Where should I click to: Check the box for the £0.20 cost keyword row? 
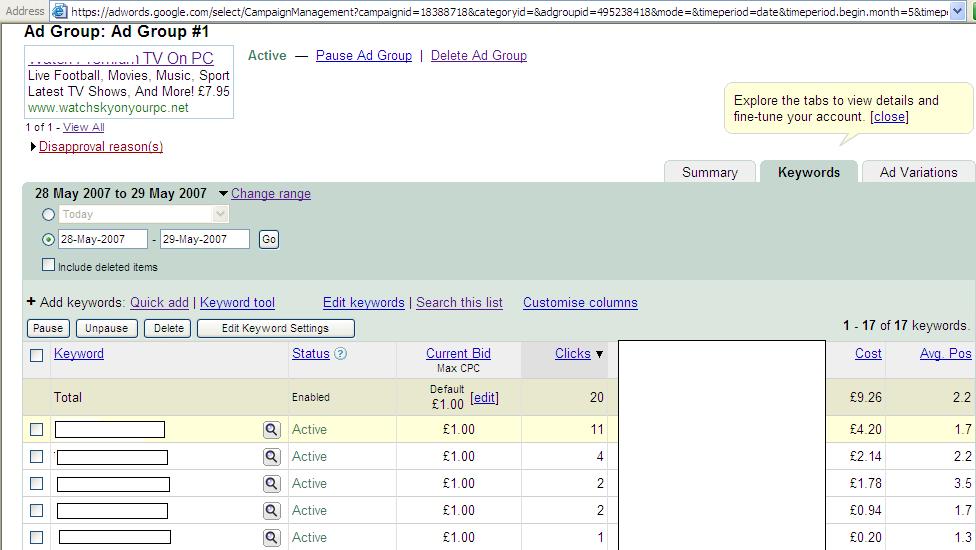(37, 538)
